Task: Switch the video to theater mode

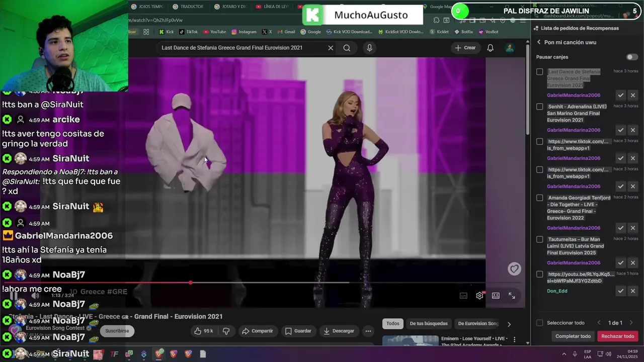Action: pyautogui.click(x=496, y=296)
